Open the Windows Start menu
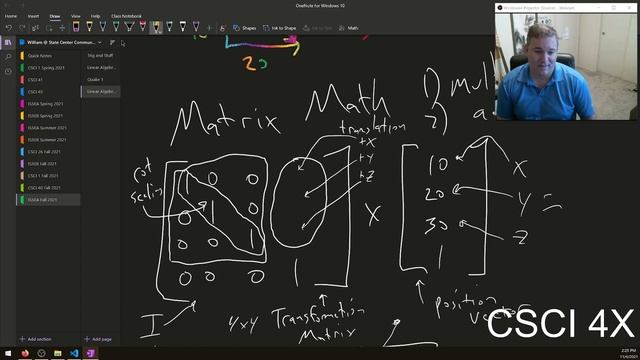Image resolution: width=640 pixels, height=360 pixels. point(8,353)
